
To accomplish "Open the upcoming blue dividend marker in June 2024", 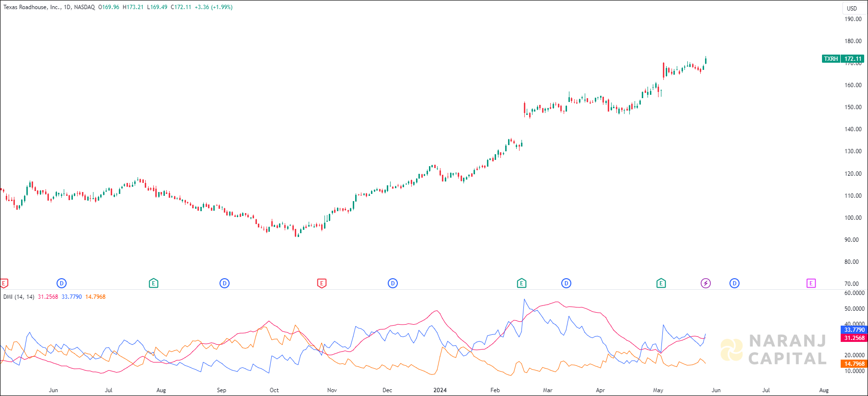I will tap(734, 283).
